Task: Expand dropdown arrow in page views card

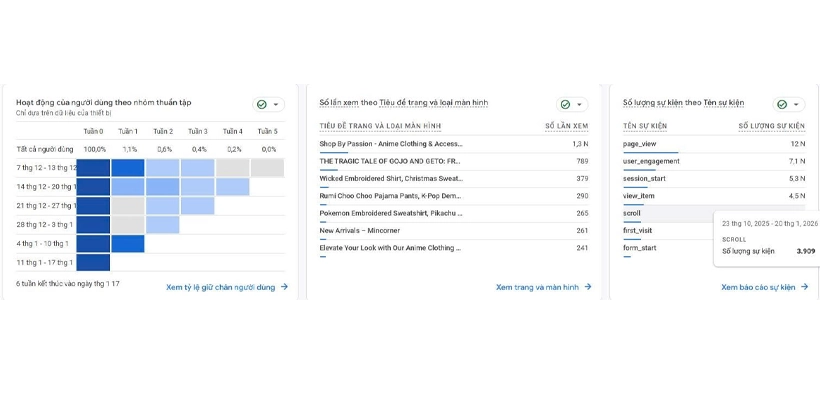Action: pos(579,104)
